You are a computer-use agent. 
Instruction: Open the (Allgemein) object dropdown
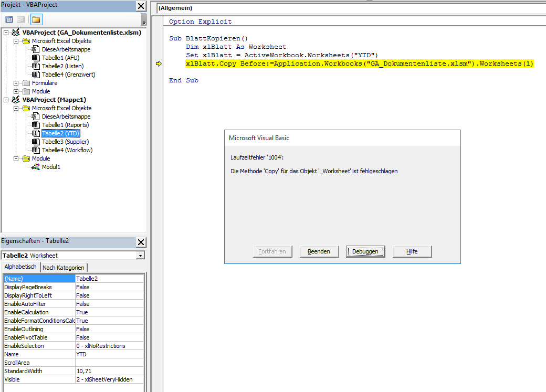[346, 8]
